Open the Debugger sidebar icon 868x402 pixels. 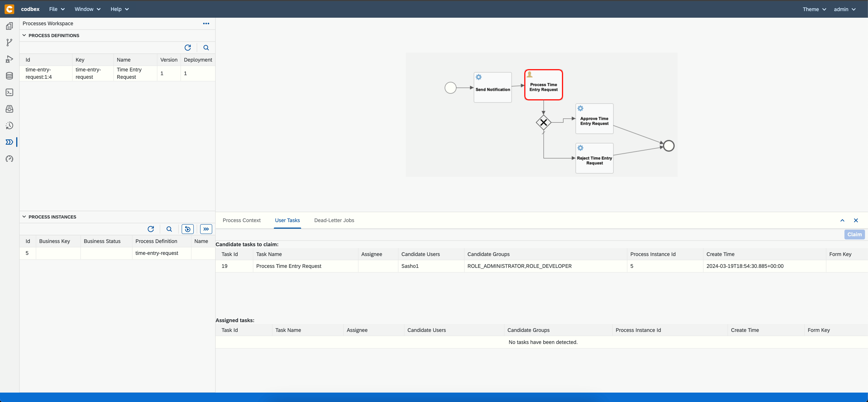9,59
